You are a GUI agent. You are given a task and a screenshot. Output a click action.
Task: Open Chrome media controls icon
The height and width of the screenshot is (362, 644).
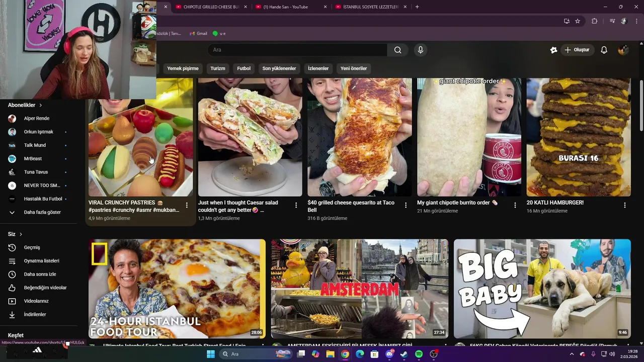click(x=612, y=21)
